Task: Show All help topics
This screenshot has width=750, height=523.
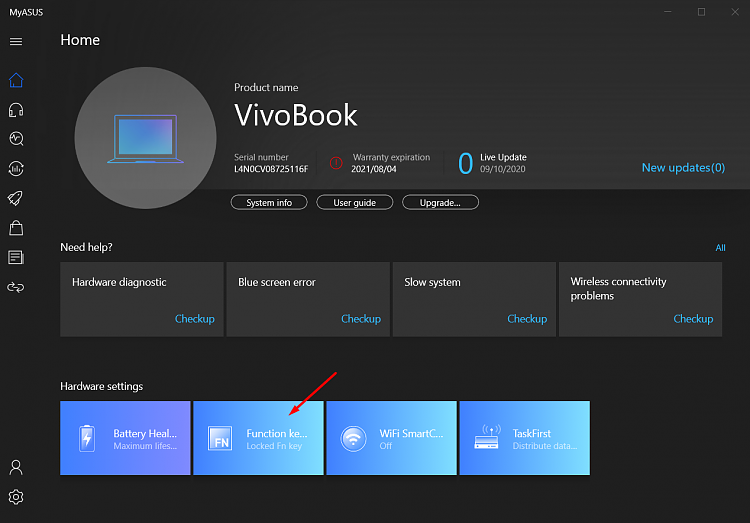Action: click(720, 247)
